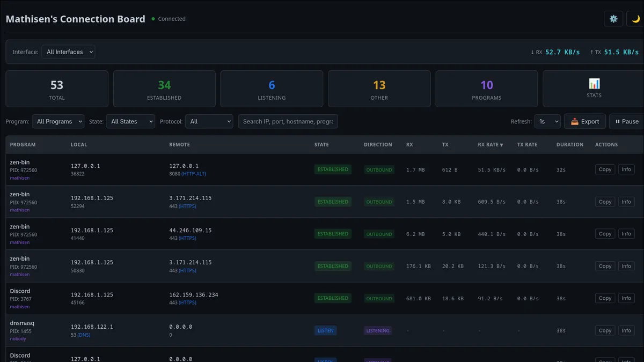Open the settings gear button
Image resolution: width=644 pixels, height=362 pixels.
(613, 19)
